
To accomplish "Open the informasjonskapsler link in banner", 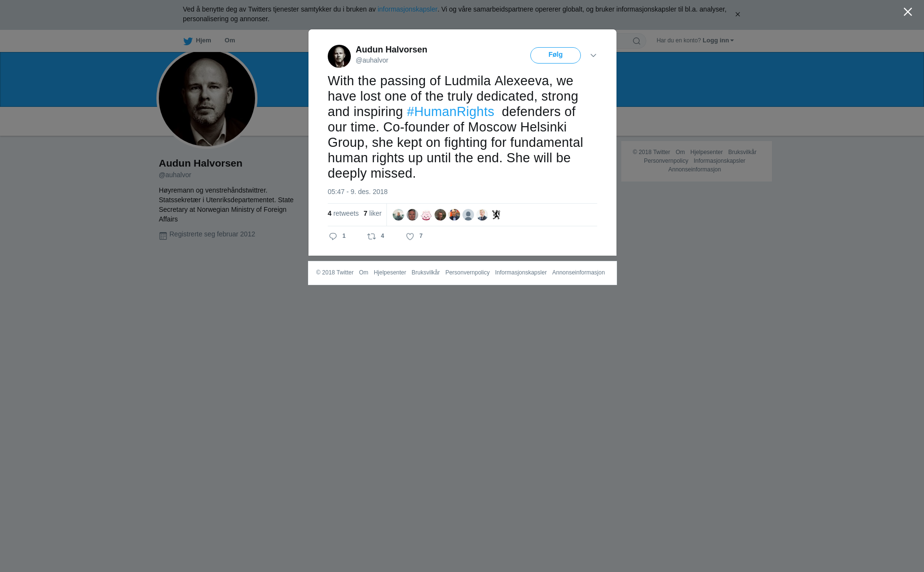I will click(407, 9).
